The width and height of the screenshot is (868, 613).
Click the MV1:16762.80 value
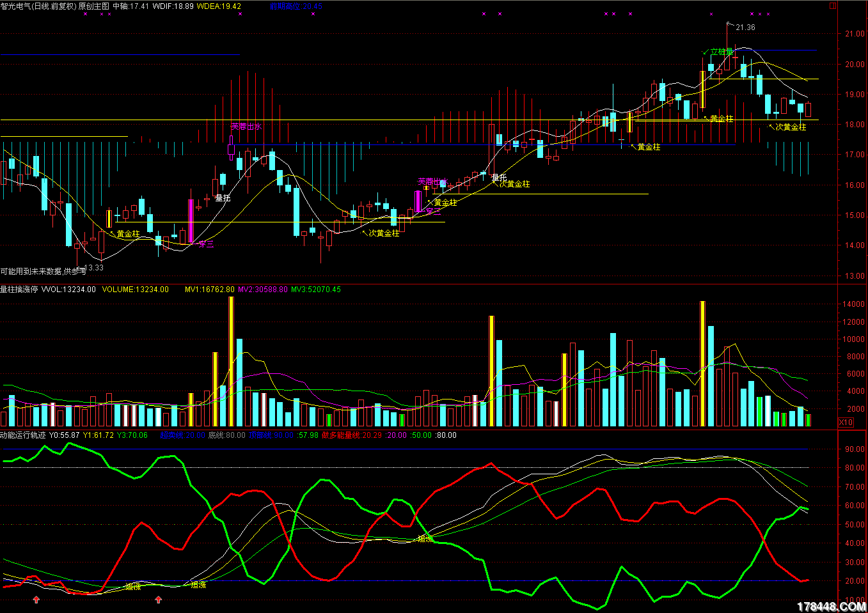pos(210,290)
